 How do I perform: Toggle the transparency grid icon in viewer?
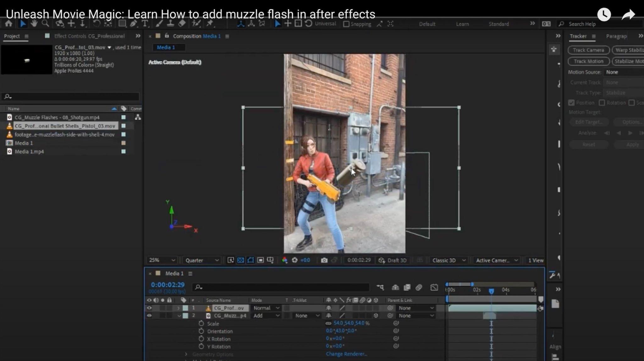tap(241, 260)
